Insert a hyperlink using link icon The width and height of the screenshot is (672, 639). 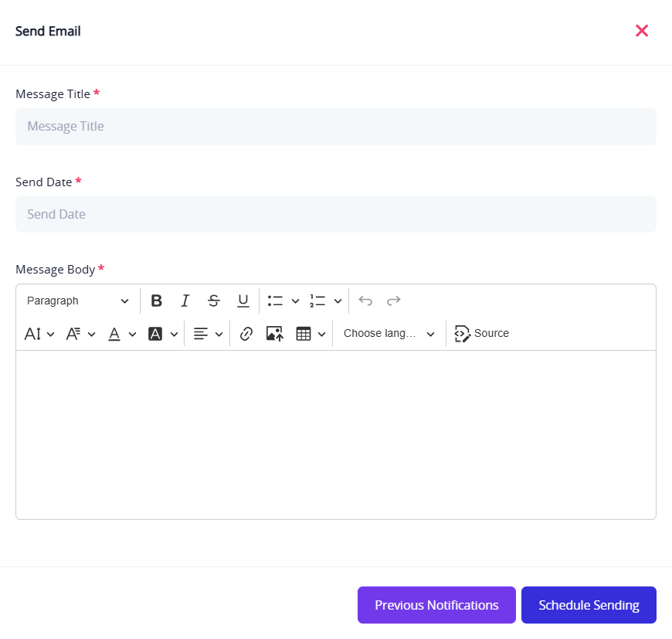[246, 334]
